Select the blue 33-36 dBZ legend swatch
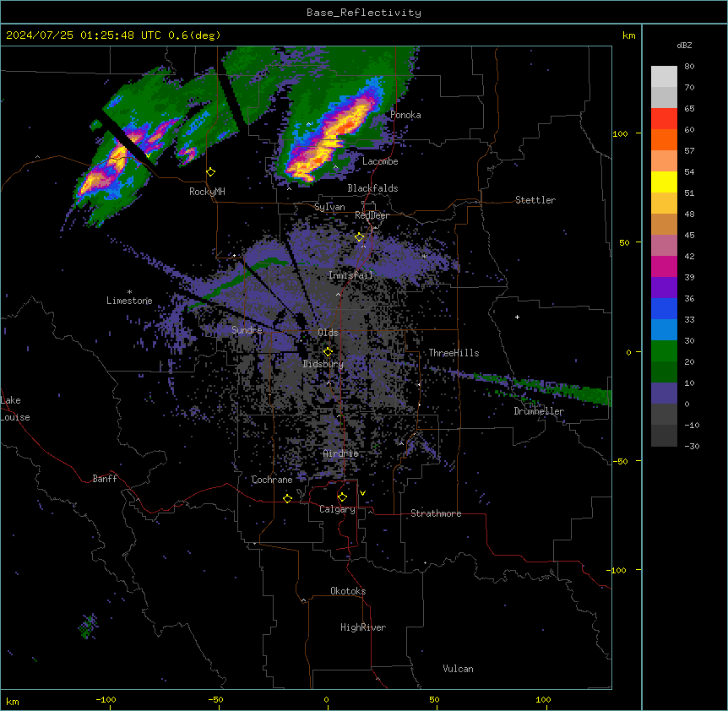This screenshot has width=728, height=711. point(664,308)
